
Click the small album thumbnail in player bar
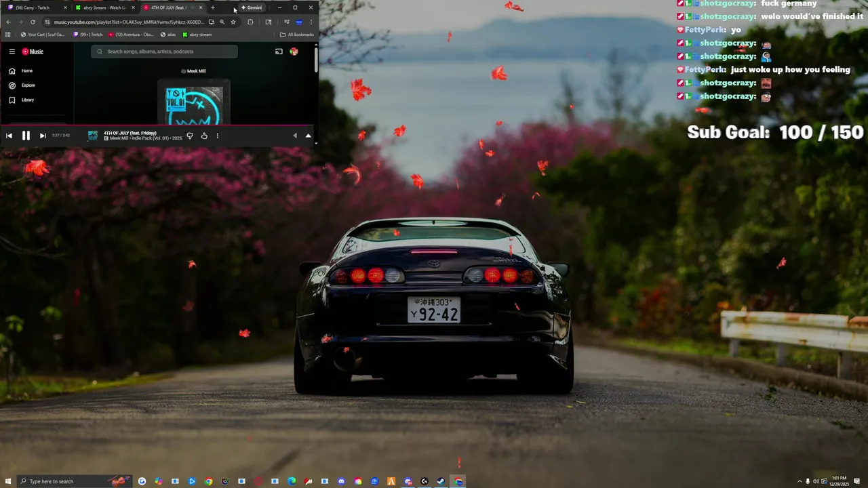tap(93, 136)
